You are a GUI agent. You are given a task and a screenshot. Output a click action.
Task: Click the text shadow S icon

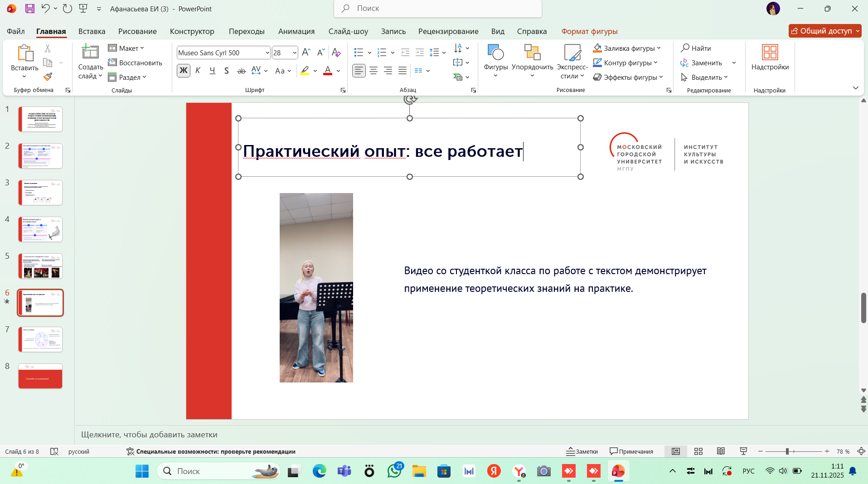227,71
